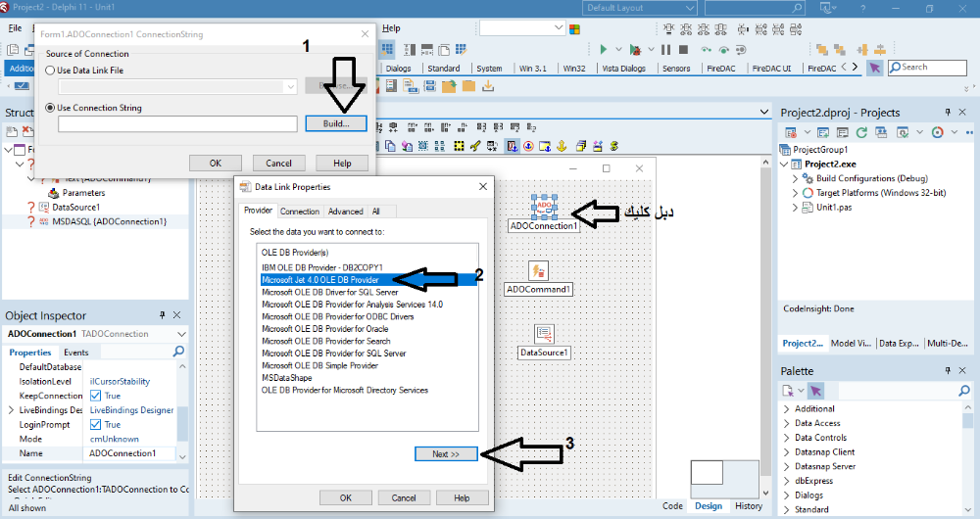Switch to the Connection tab

click(300, 212)
